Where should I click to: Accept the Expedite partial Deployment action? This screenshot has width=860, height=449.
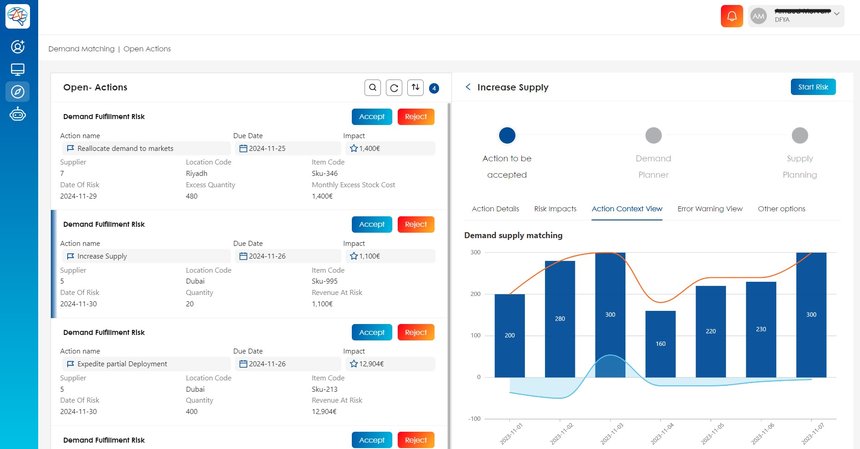tap(372, 332)
